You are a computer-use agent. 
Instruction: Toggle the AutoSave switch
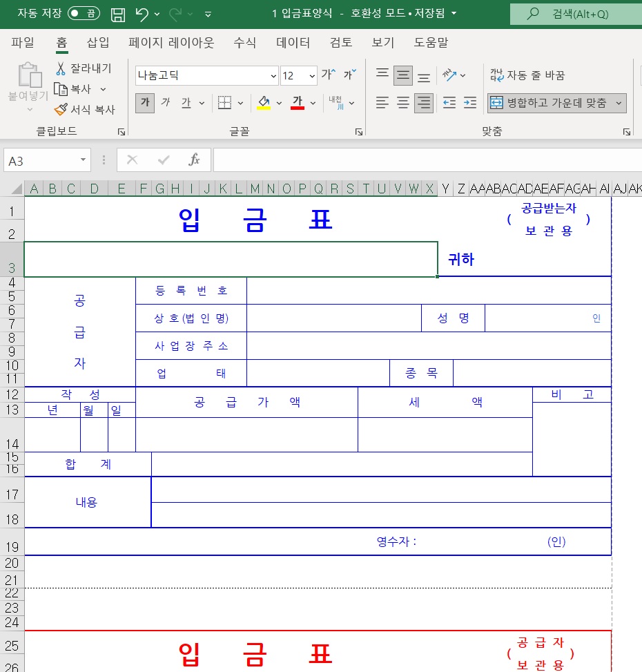coord(84,14)
